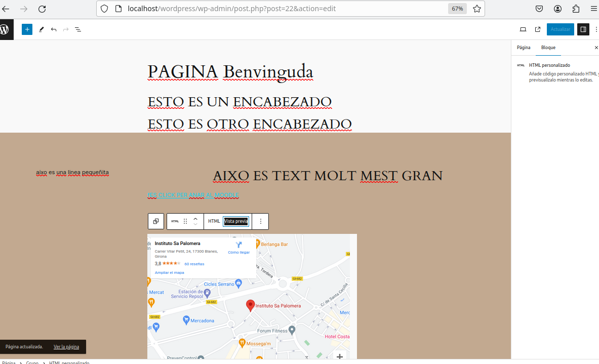Click the view page external link icon
Image resolution: width=599 pixels, height=364 pixels.
pos(538,29)
